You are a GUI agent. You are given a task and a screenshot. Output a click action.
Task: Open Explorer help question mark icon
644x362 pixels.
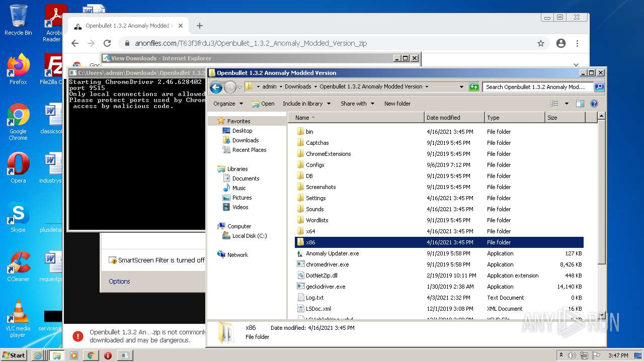tap(594, 104)
